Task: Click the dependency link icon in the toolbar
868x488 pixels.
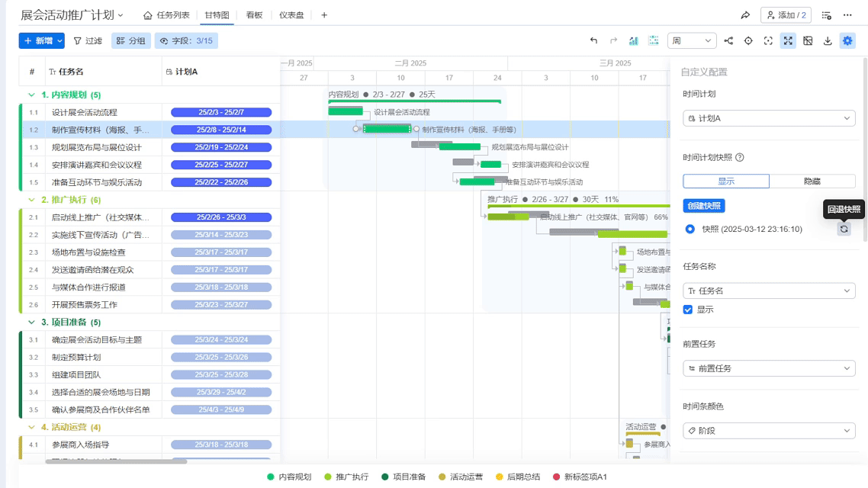Action: point(728,41)
